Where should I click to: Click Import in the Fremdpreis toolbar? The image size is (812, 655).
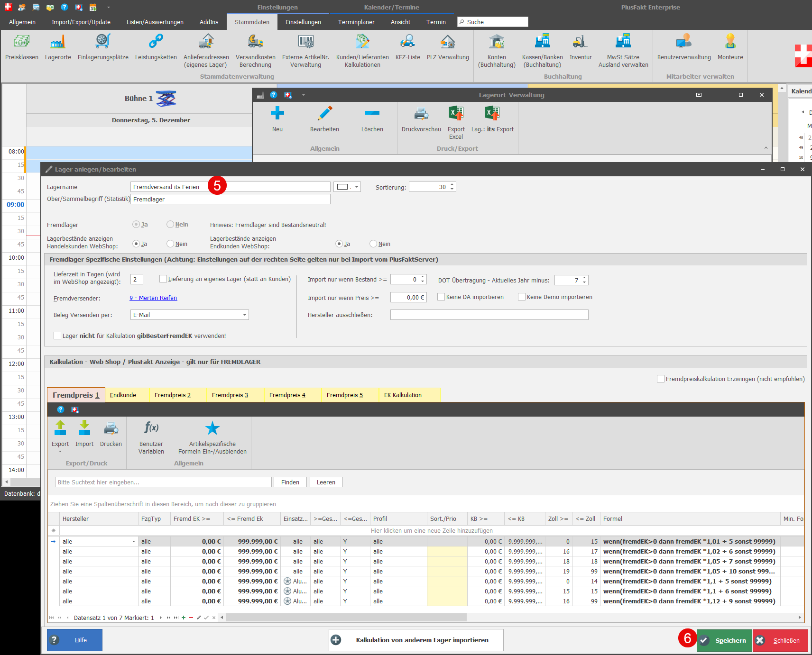click(x=84, y=434)
